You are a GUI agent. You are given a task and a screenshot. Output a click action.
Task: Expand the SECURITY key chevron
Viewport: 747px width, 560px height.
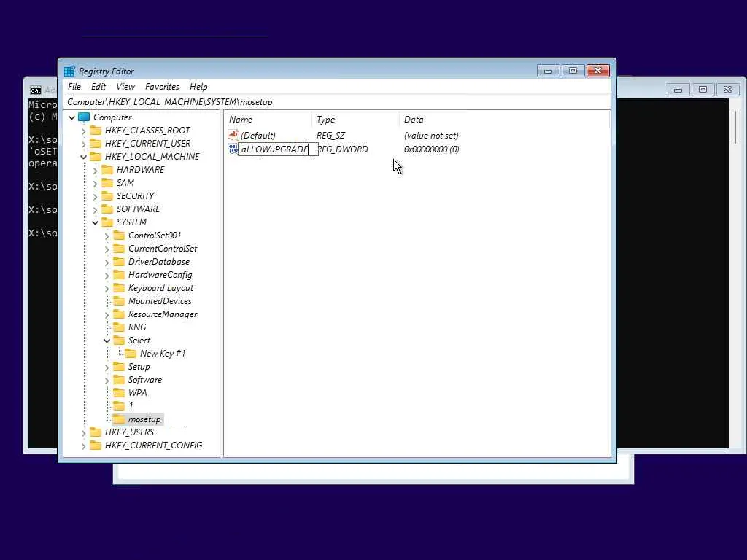click(96, 196)
